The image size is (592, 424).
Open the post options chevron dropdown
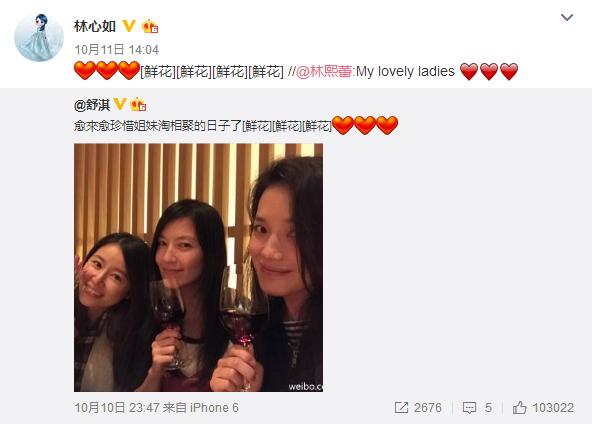[567, 17]
